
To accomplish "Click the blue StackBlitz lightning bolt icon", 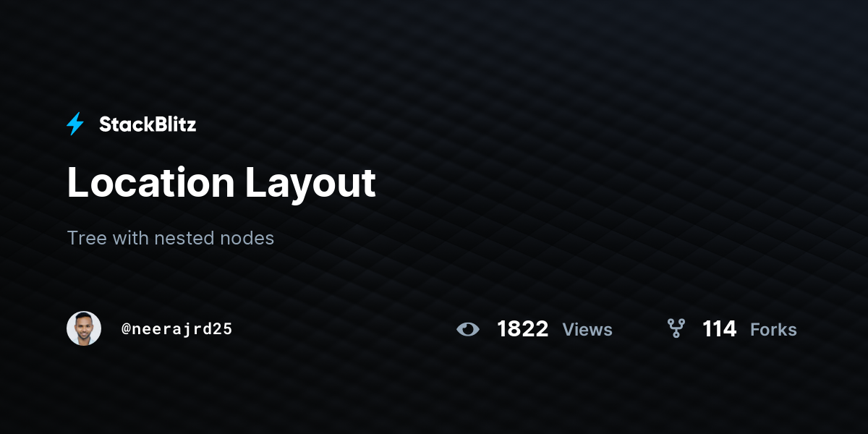I will (75, 124).
